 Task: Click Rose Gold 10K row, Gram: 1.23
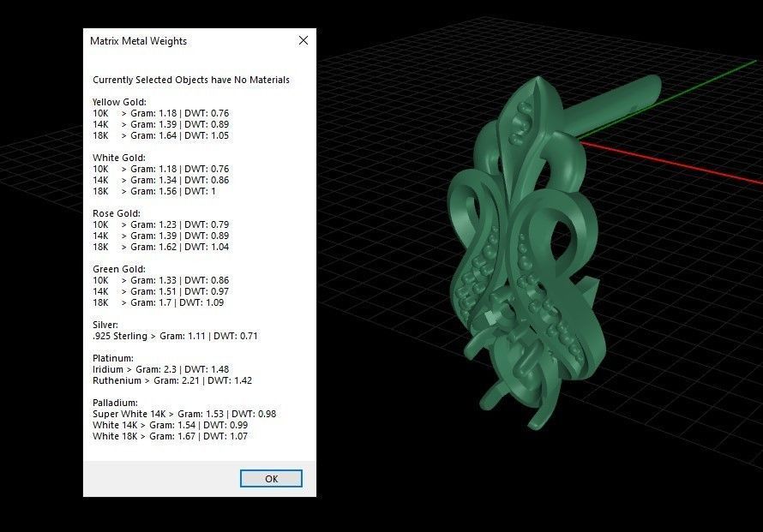click(x=160, y=224)
